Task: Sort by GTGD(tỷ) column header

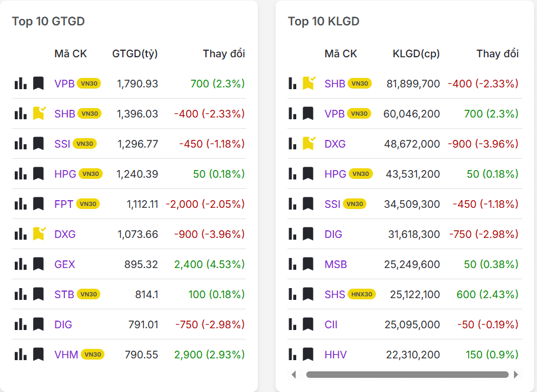Action: tap(135, 54)
